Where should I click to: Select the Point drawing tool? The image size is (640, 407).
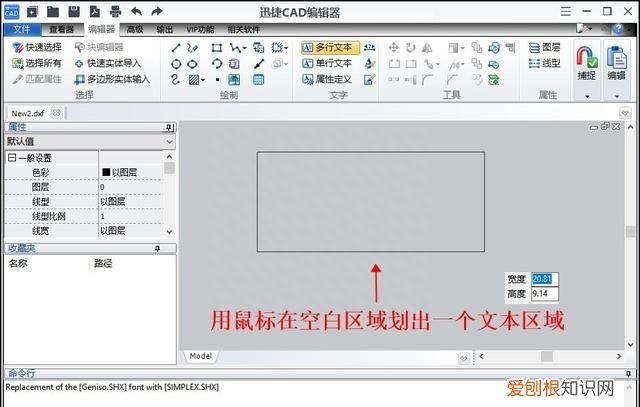point(217,80)
